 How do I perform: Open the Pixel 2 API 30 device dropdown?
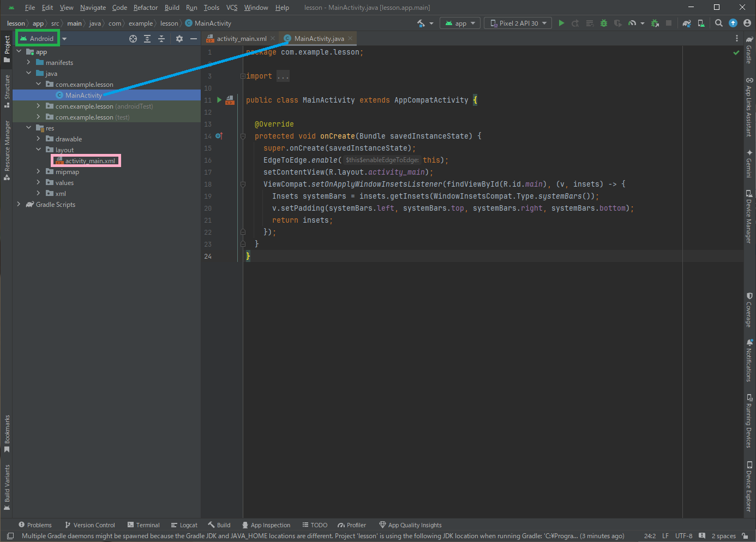[x=518, y=23]
